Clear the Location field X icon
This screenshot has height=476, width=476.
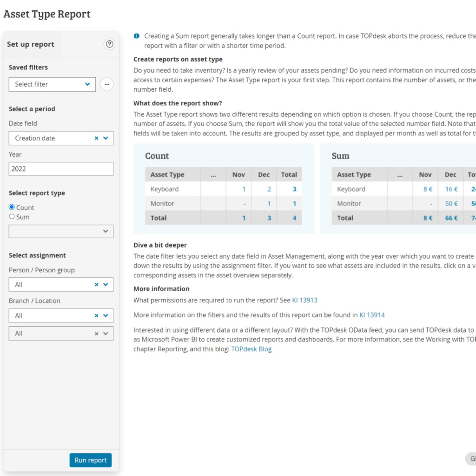[x=97, y=334]
